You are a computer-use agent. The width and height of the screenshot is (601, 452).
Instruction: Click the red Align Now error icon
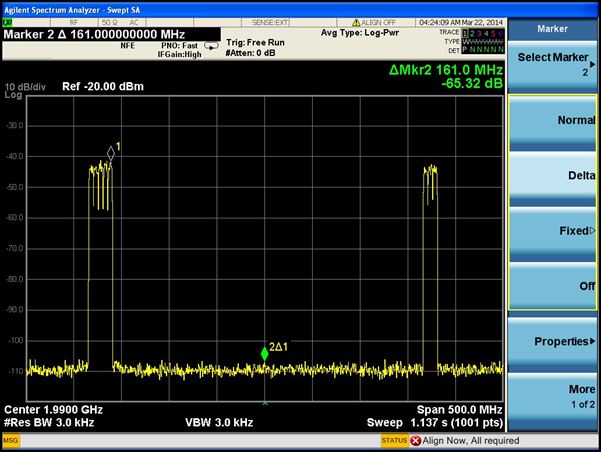click(415, 441)
